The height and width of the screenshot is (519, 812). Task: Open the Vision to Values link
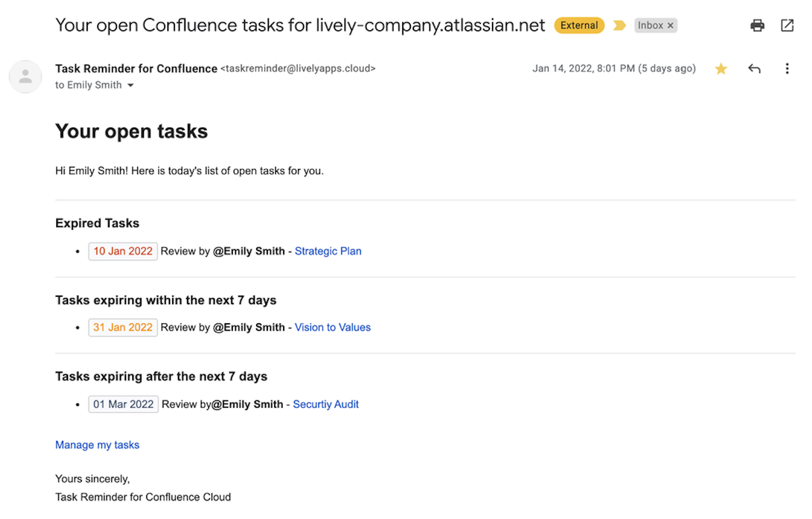point(333,328)
